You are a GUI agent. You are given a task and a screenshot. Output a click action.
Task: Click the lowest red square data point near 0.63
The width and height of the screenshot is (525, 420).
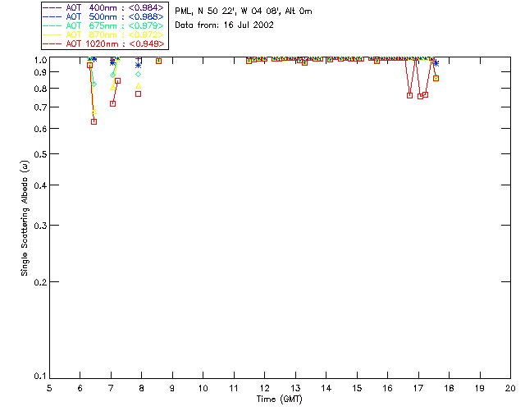(94, 121)
